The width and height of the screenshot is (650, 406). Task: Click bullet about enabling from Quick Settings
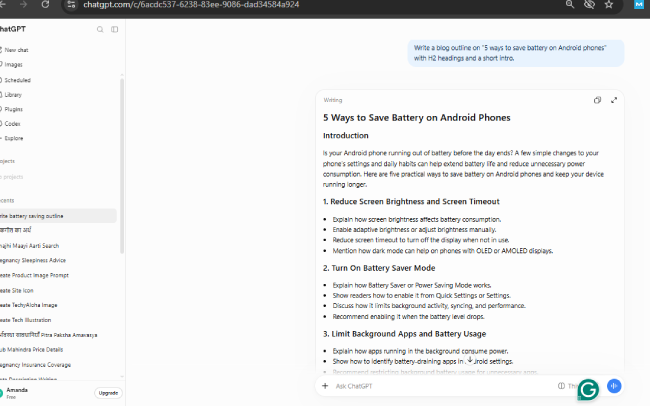[422, 296]
